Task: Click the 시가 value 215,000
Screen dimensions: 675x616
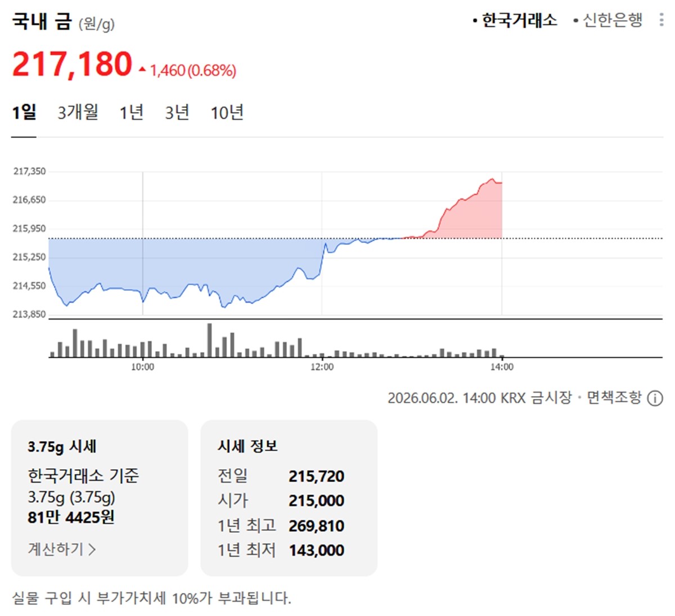Action: (316, 501)
